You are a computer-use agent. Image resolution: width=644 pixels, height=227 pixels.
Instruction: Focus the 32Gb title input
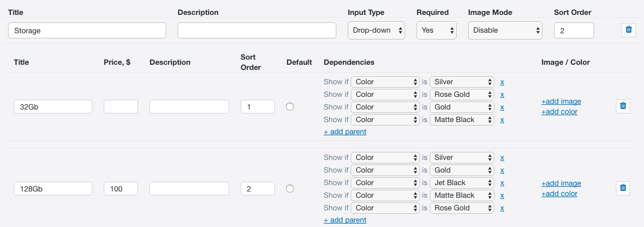(53, 107)
